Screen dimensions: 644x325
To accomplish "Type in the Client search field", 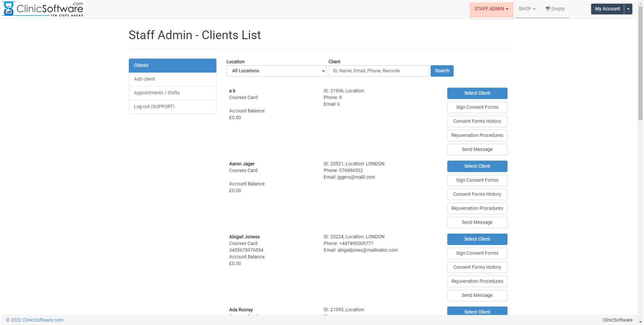I will coord(378,71).
